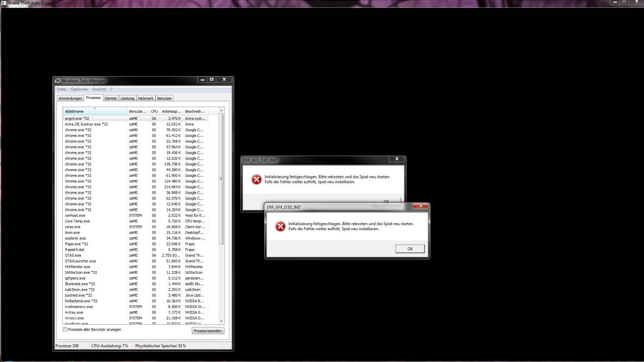The image size is (644, 362).
Task: Click the process list scrollbar thumb
Action: point(221,179)
